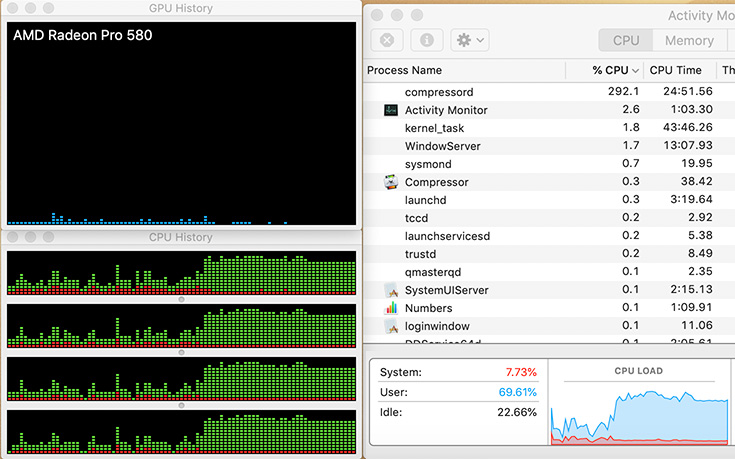Select the launchd process row
This screenshot has width=735, height=459.
(549, 200)
